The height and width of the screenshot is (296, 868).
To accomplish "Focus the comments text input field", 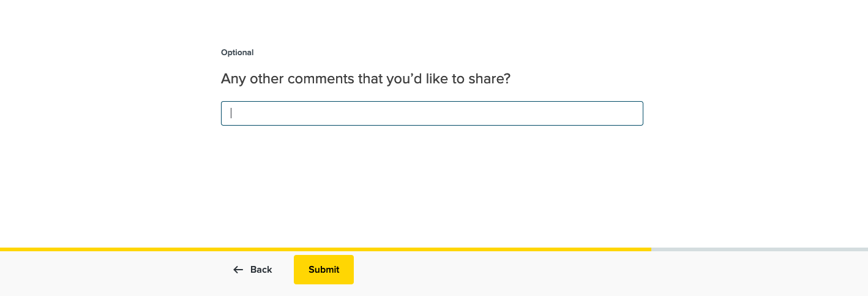I will 432,113.
